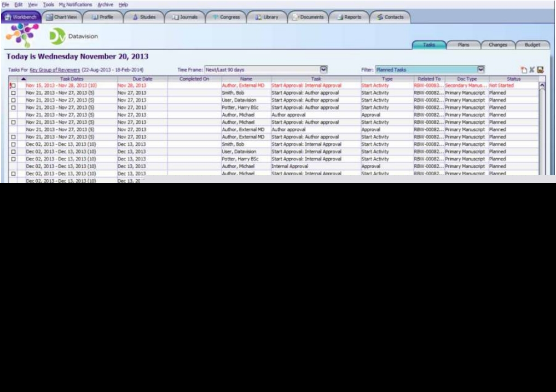Screen dimensions: 556x392
Task: Open the File menu
Action: tap(5, 4)
